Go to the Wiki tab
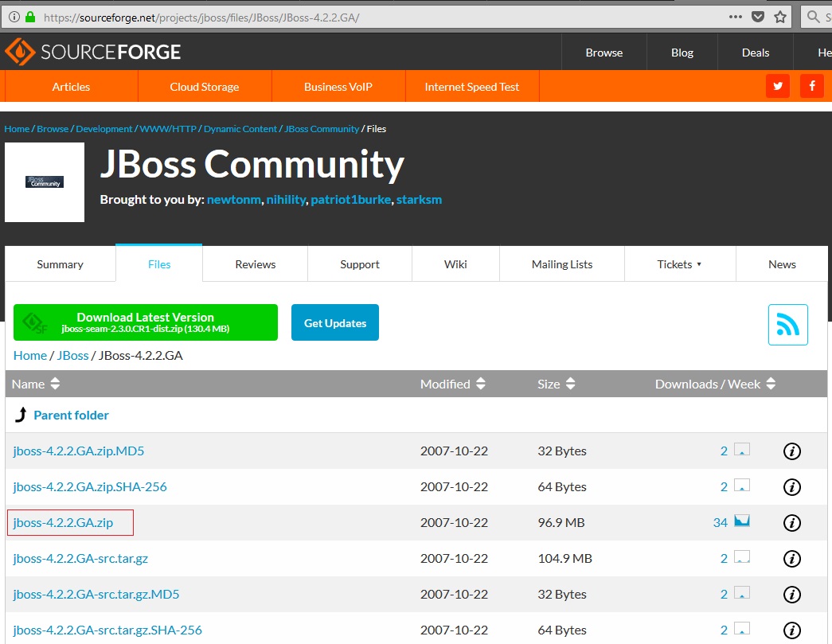This screenshot has width=832, height=644. point(455,264)
